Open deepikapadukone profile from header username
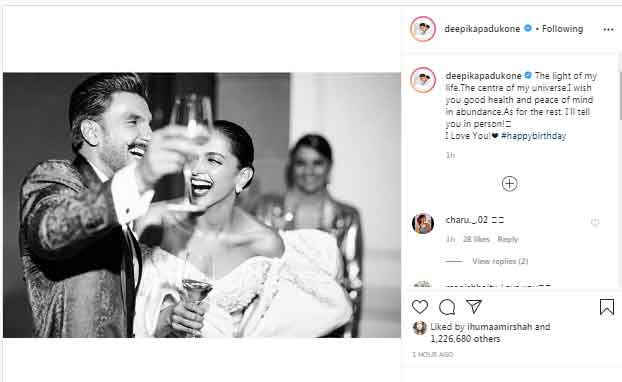The height and width of the screenshot is (382, 622). click(x=482, y=29)
